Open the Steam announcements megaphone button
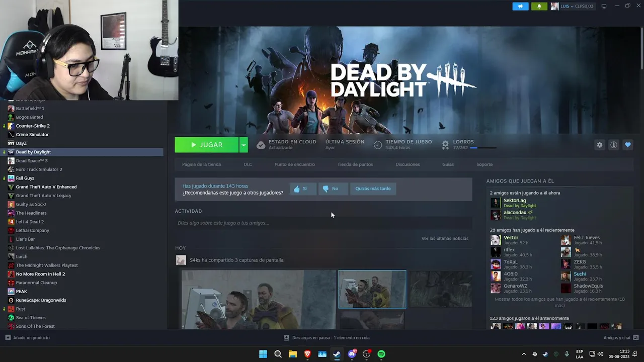The width and height of the screenshot is (644, 362). click(x=521, y=6)
